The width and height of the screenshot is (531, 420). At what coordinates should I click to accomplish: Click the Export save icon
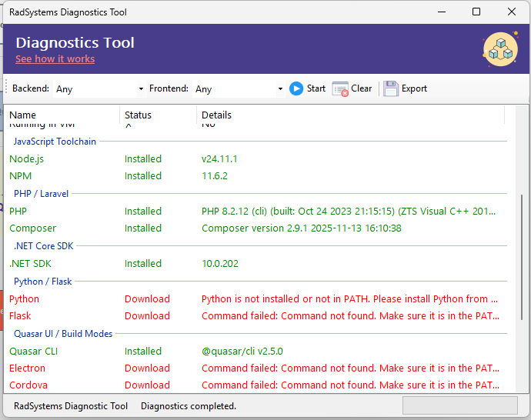(x=391, y=88)
